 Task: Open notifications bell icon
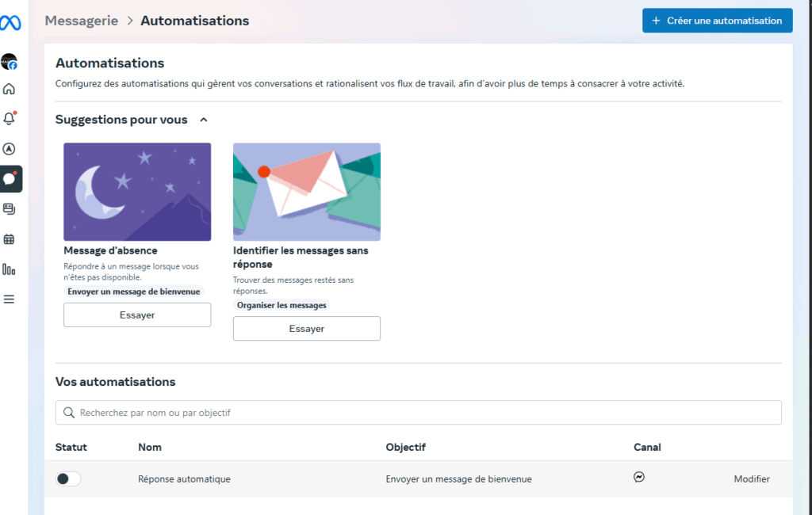[x=10, y=119]
